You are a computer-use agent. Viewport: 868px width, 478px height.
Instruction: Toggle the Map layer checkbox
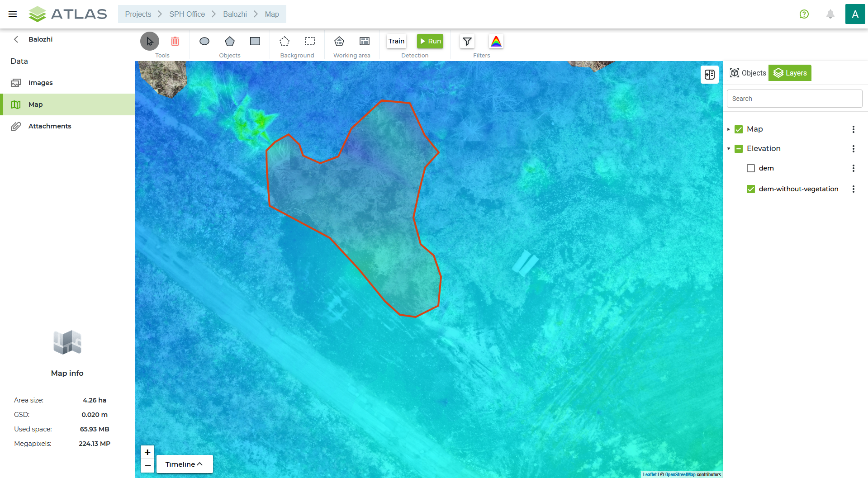(x=739, y=129)
